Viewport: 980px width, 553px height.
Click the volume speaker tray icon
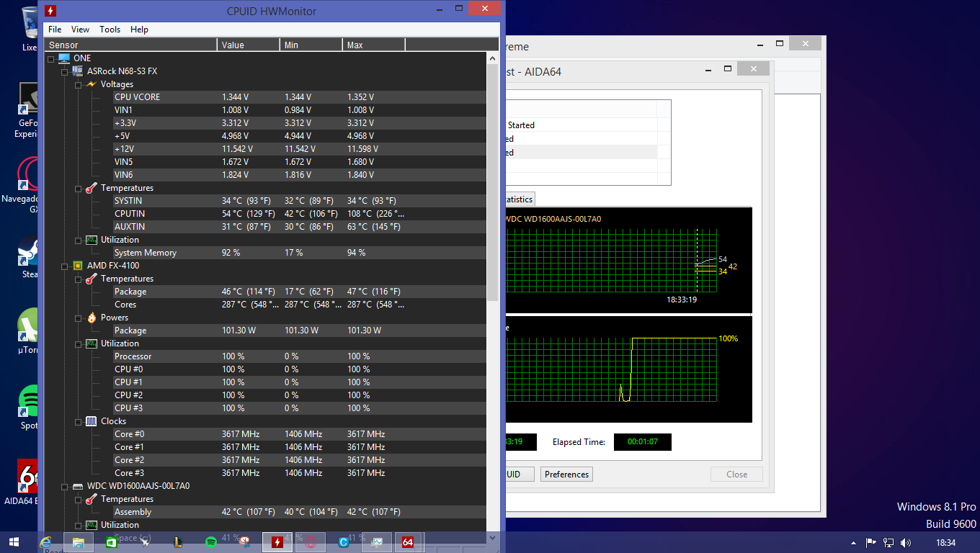tap(906, 543)
